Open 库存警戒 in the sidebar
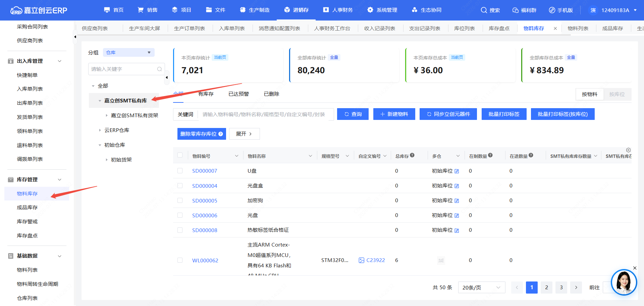This screenshot has width=644, height=306. (x=27, y=222)
